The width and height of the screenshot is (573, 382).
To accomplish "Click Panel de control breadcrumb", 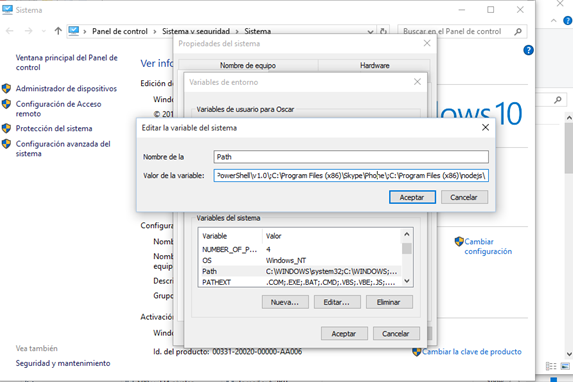I will tap(120, 31).
